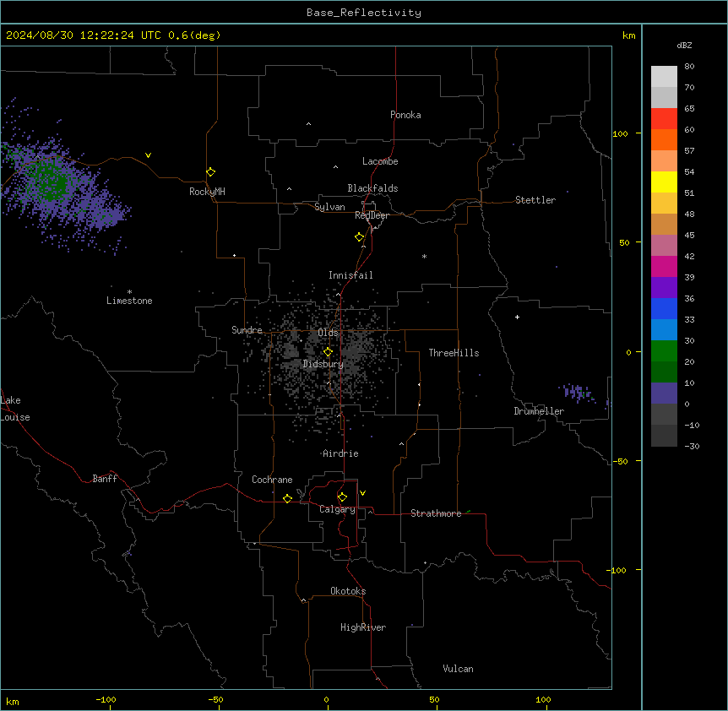Click the Lake Louise label

[x=15, y=409]
